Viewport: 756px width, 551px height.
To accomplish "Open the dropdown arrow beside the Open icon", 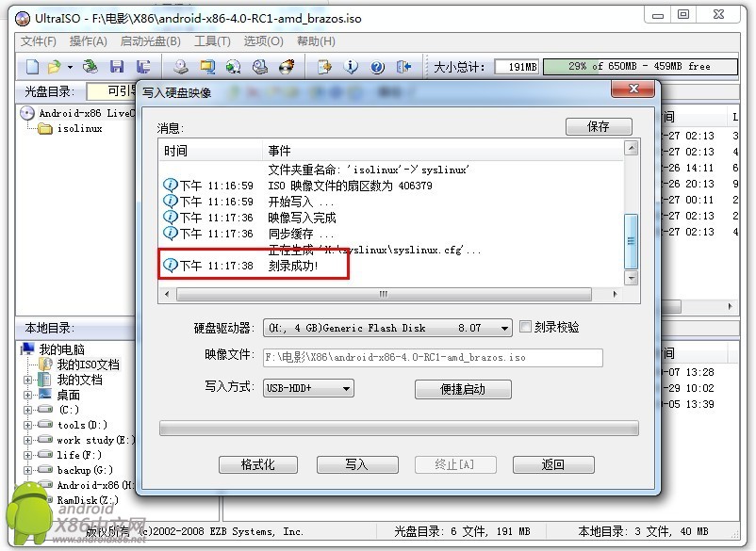I will (x=71, y=67).
